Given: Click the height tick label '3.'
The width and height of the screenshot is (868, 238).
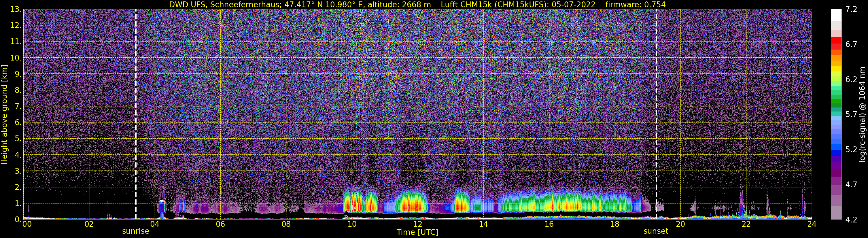Looking at the screenshot, I should pos(18,171).
